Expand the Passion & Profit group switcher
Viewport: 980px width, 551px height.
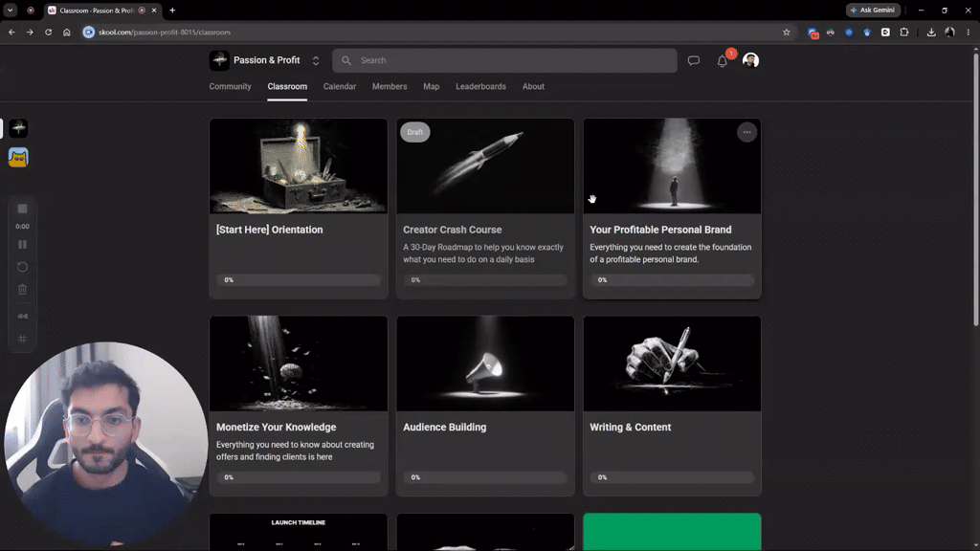(316, 60)
